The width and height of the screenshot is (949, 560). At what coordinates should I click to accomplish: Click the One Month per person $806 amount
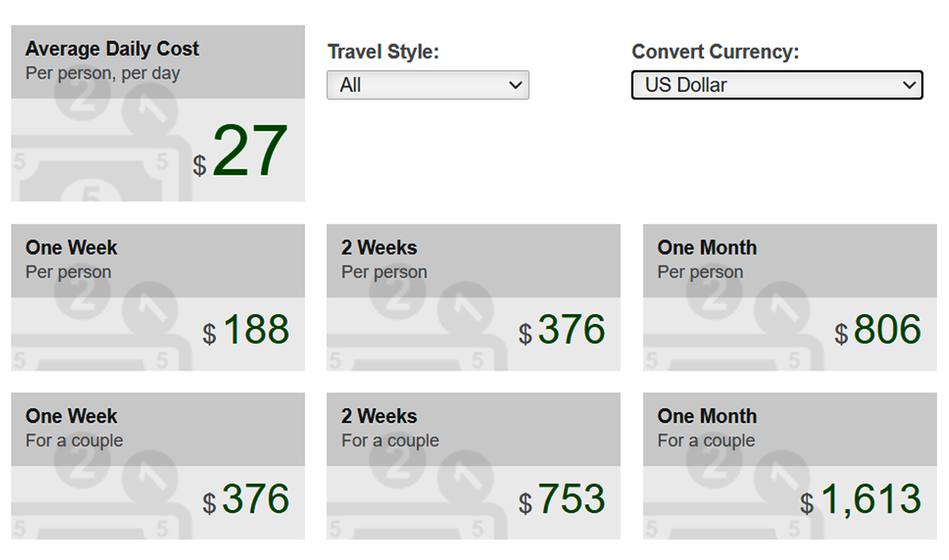tap(878, 329)
